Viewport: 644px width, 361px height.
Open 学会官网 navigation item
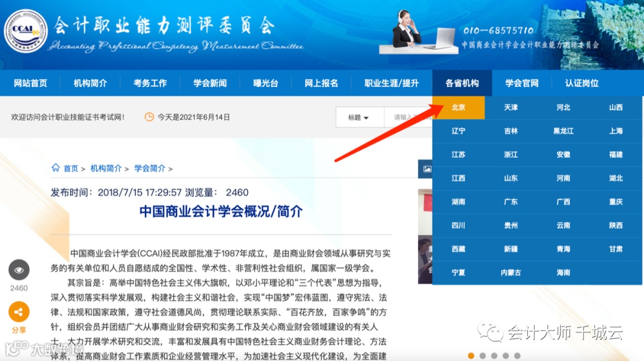point(522,83)
